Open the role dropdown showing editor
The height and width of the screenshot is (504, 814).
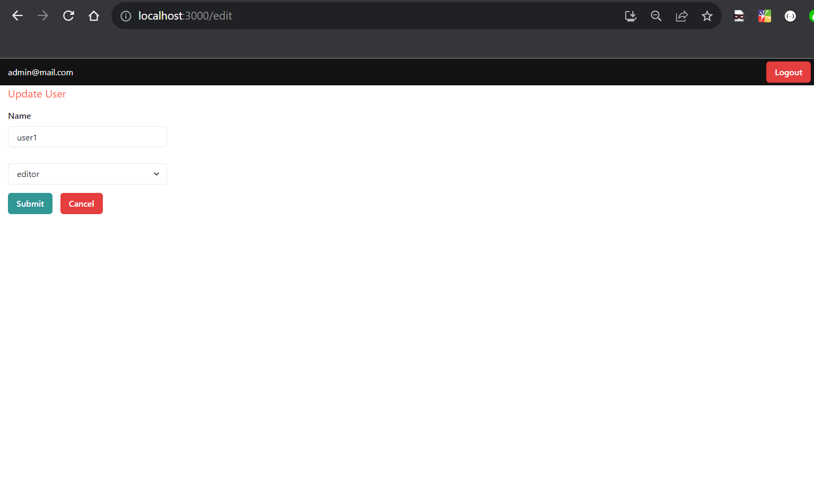coord(87,173)
